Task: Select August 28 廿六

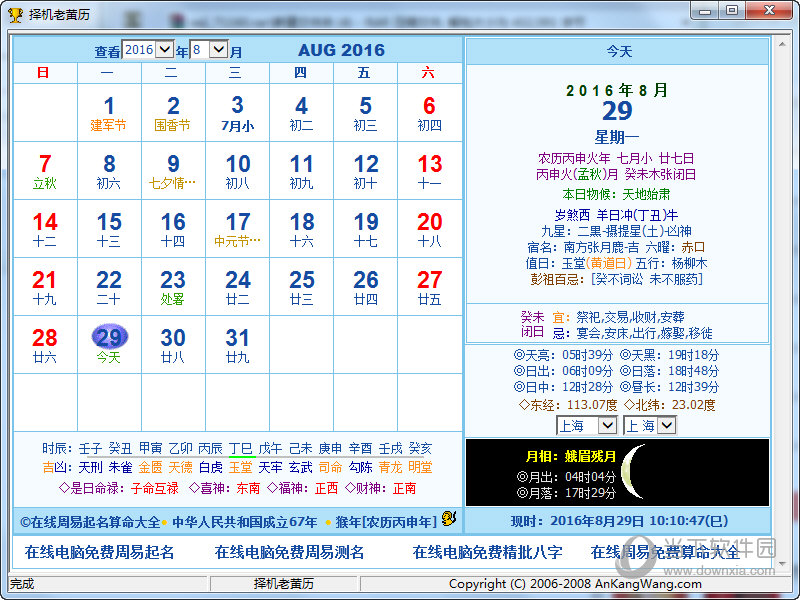Action: click(x=45, y=345)
